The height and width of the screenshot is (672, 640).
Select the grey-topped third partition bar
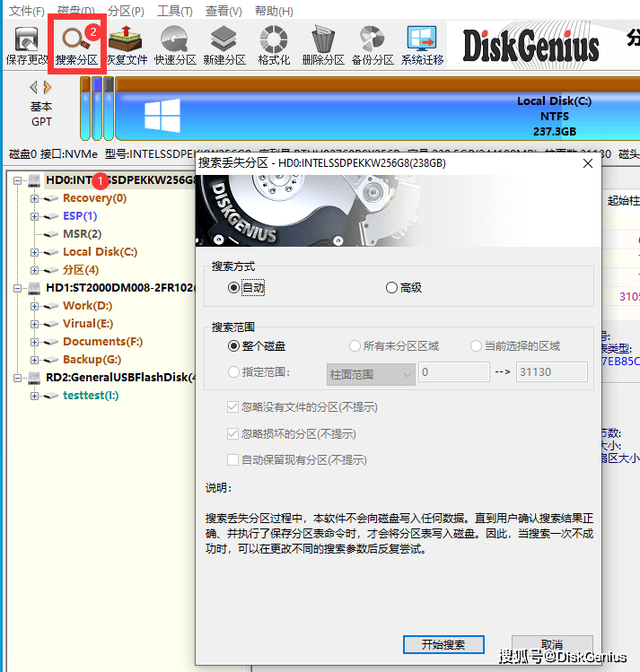coord(109,109)
